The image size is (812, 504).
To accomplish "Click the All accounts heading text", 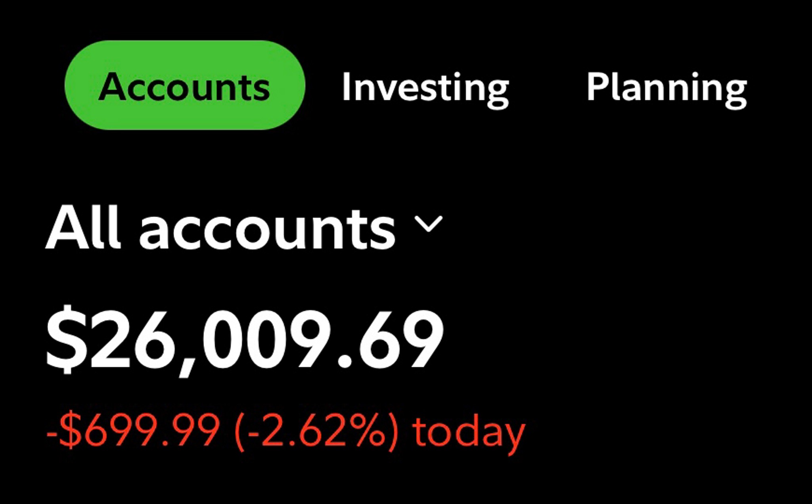I will pos(220,228).
